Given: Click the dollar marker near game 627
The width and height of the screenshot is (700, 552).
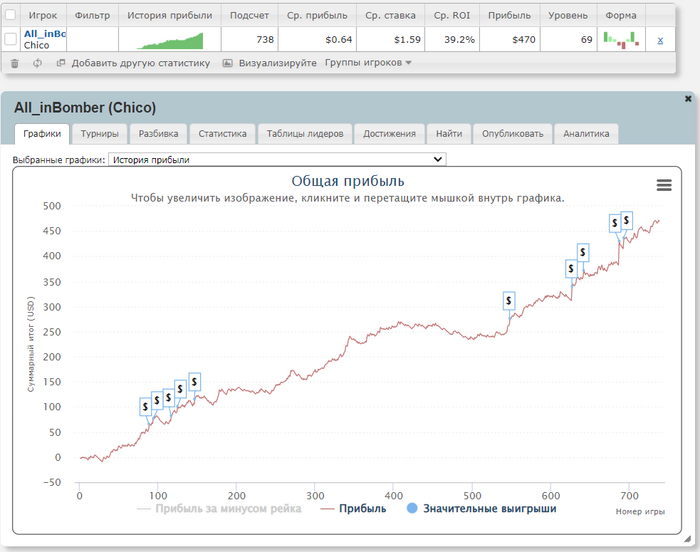Looking at the screenshot, I should click(x=571, y=269).
